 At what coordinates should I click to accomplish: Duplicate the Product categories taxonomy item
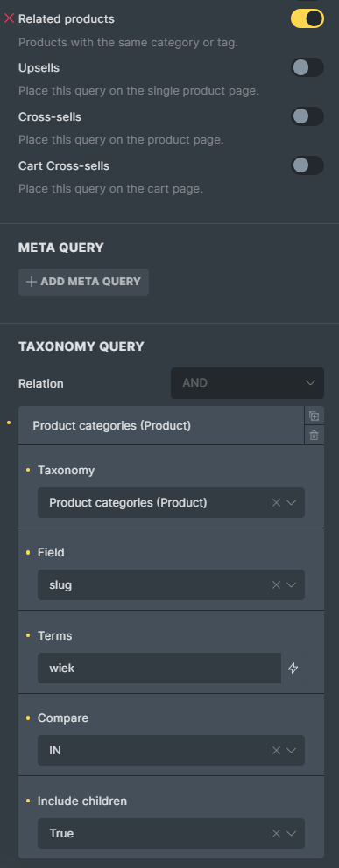[314, 416]
